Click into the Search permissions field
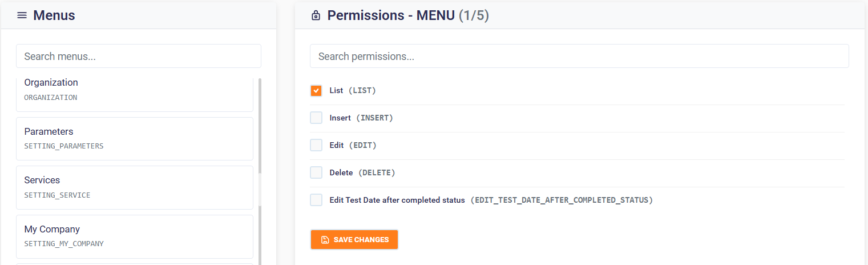 pyautogui.click(x=579, y=57)
